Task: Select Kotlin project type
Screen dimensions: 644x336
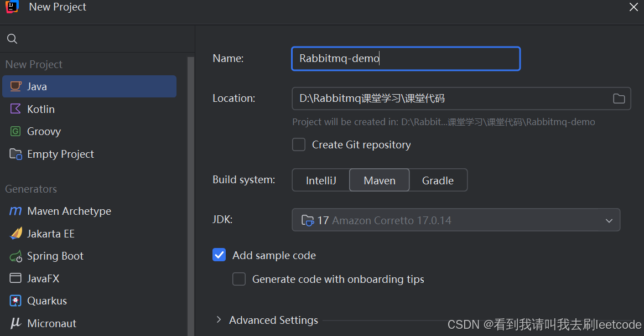Action: click(90, 109)
